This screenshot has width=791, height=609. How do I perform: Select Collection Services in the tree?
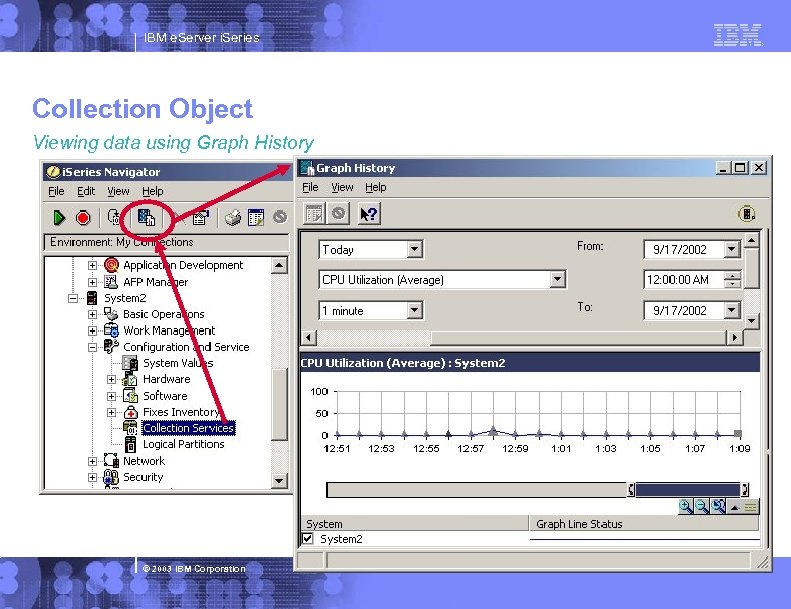(188, 428)
